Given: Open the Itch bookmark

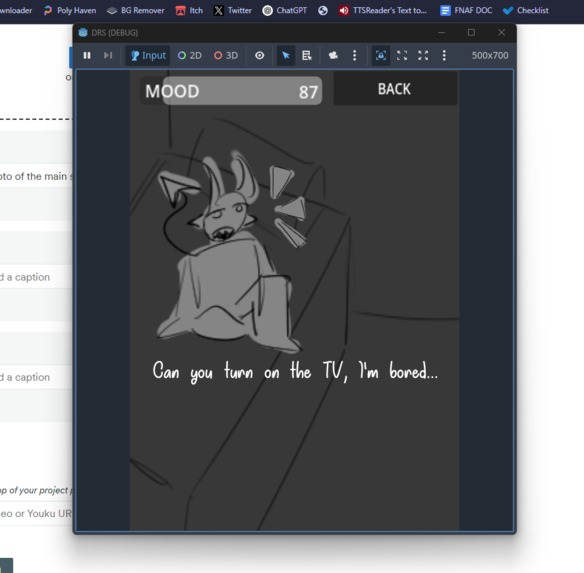Looking at the screenshot, I should [x=189, y=10].
